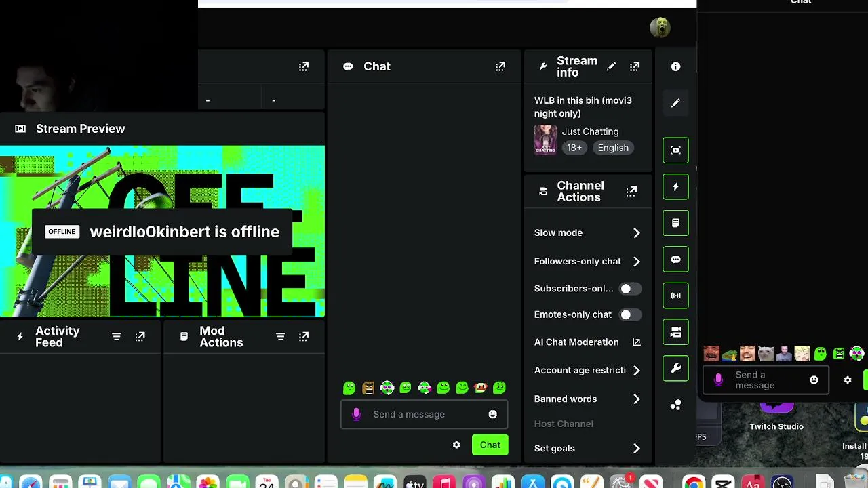Open OBS from the Dock
The width and height of the screenshot is (868, 488).
pyautogui.click(x=783, y=483)
